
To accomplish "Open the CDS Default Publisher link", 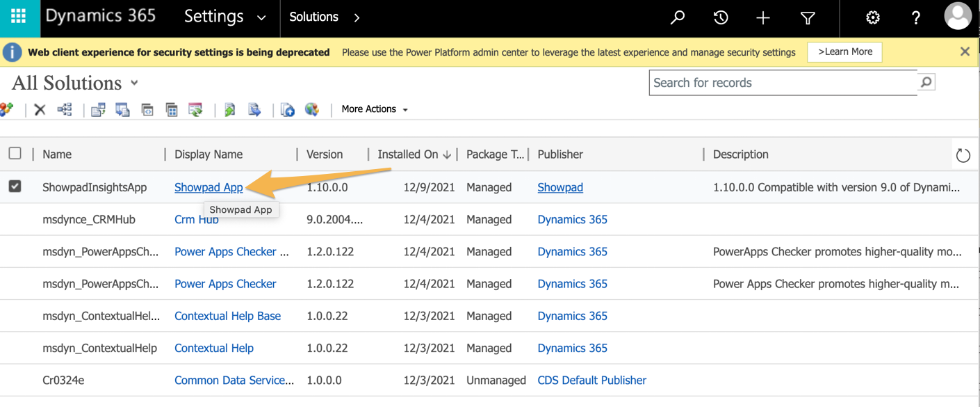I will (x=592, y=380).
